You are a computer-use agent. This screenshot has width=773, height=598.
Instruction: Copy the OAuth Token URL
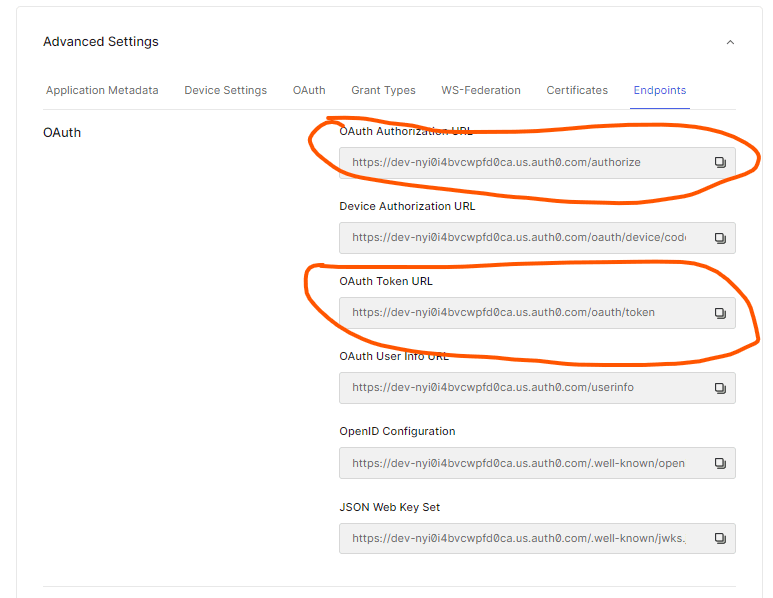(719, 313)
